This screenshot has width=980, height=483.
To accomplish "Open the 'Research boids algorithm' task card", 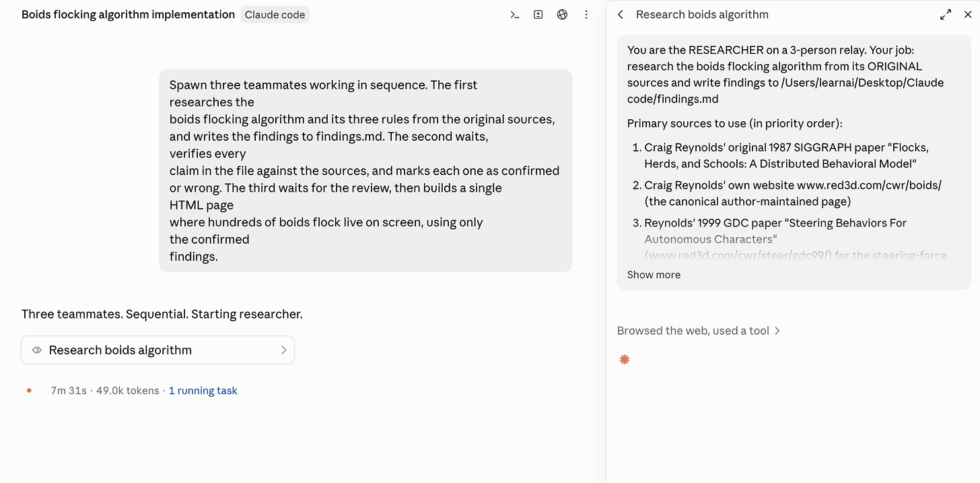I will [157, 350].
